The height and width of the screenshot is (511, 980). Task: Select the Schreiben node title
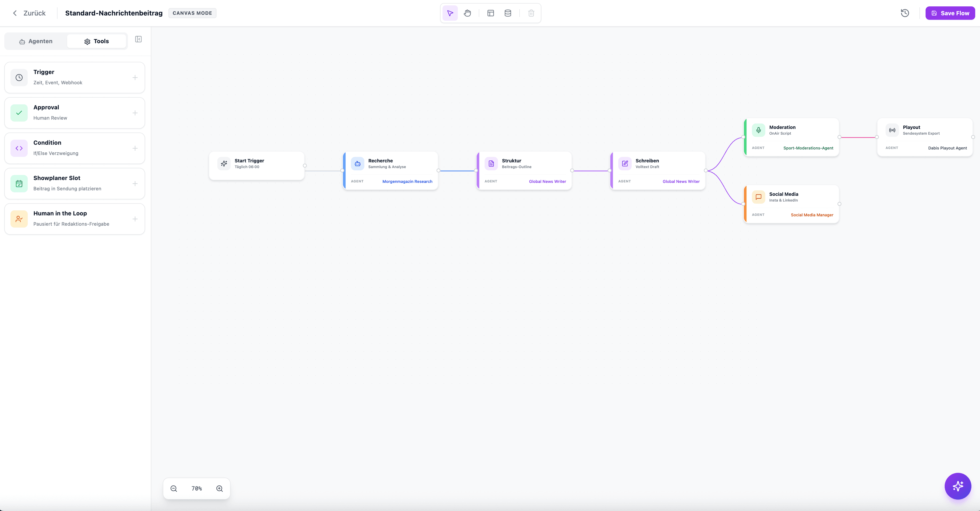[x=647, y=161]
